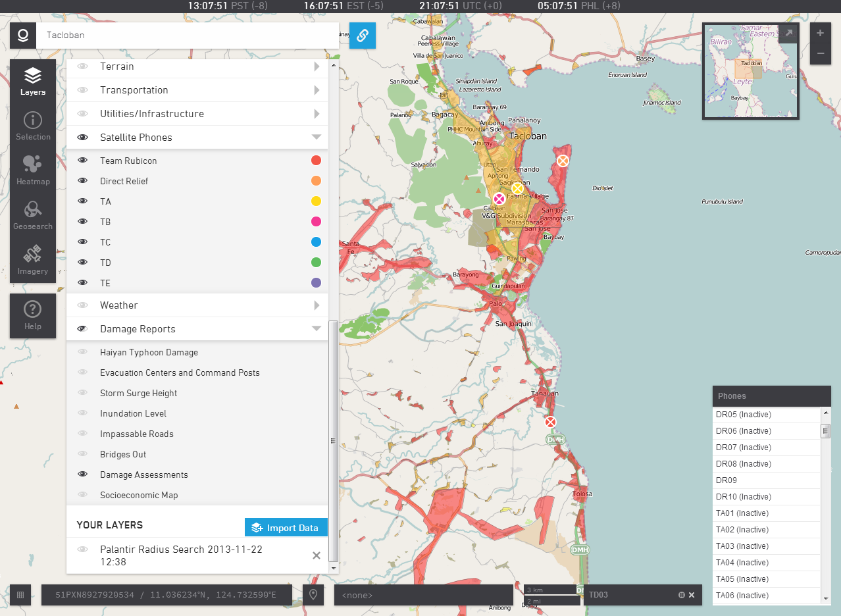Hide the Damage Assessments layer

click(83, 475)
